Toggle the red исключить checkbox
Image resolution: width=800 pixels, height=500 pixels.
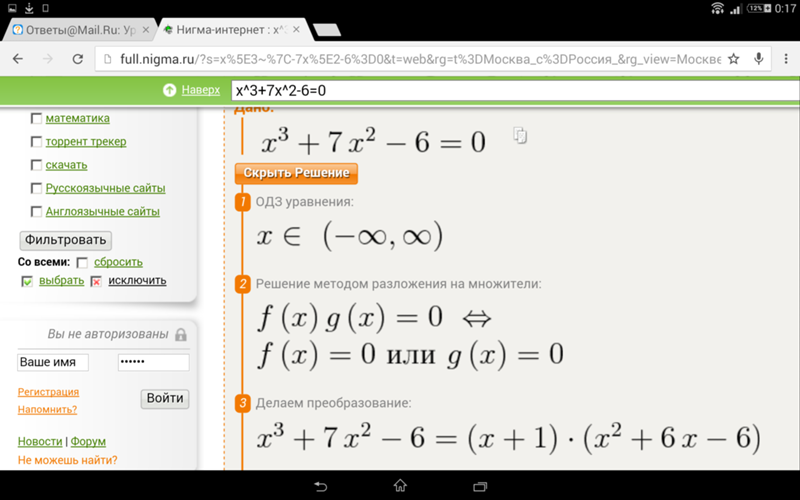pyautogui.click(x=96, y=281)
